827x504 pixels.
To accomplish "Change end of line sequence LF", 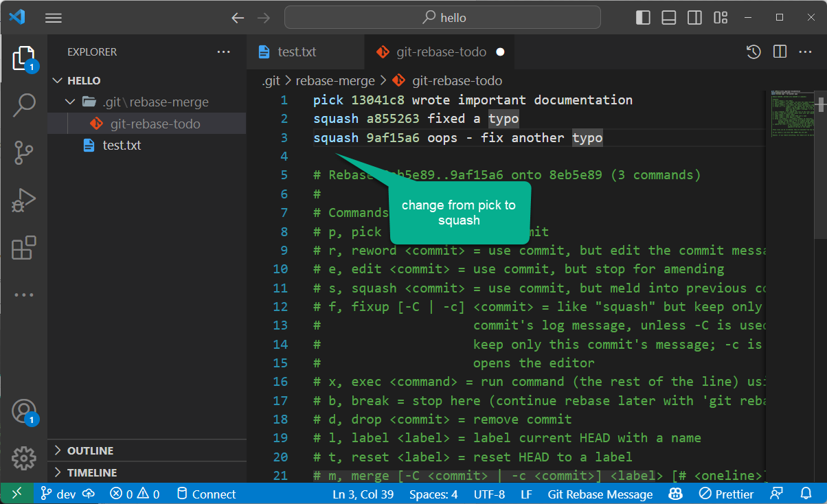I will pyautogui.click(x=527, y=494).
